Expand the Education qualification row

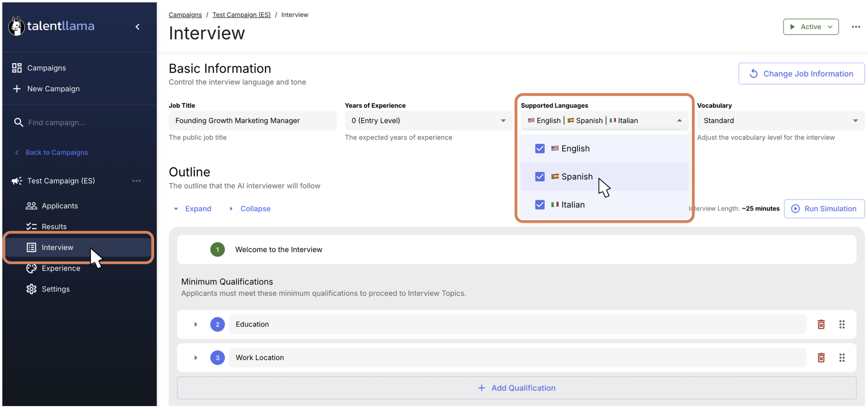point(196,324)
